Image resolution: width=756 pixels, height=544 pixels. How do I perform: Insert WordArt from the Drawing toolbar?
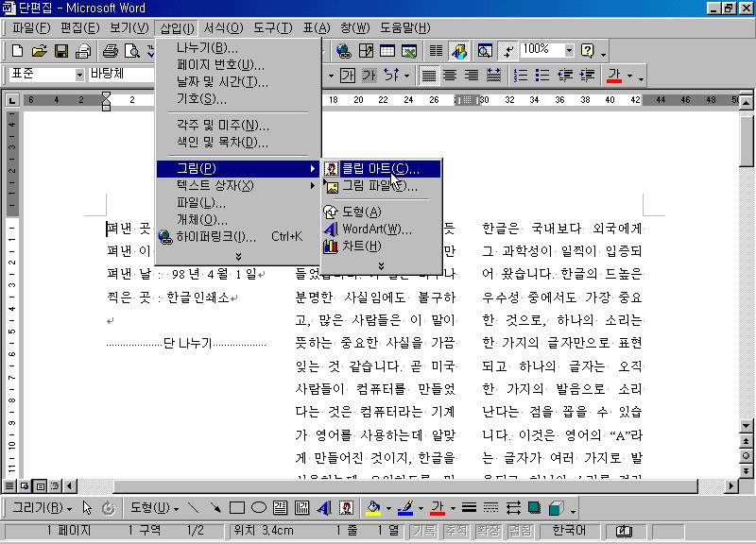click(324, 507)
